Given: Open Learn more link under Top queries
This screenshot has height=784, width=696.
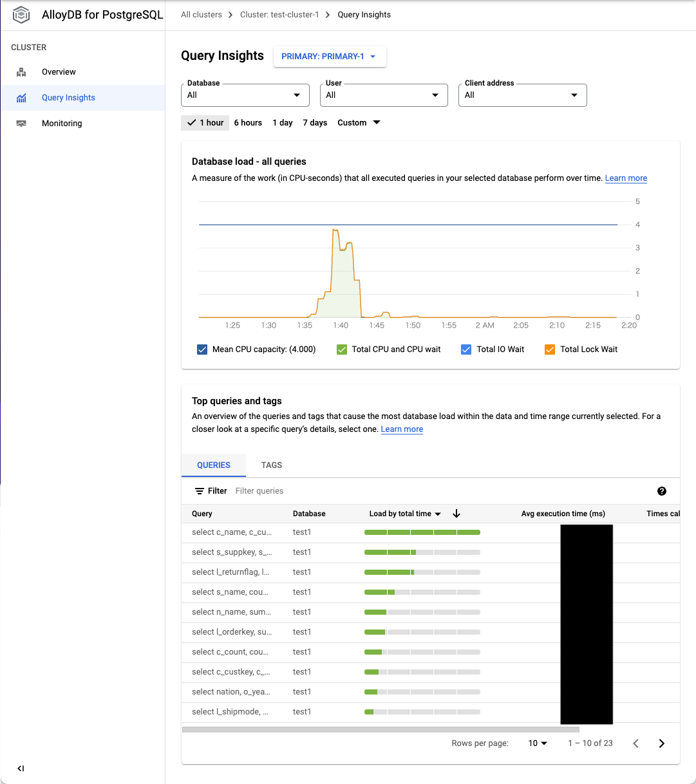Looking at the screenshot, I should tap(402, 429).
